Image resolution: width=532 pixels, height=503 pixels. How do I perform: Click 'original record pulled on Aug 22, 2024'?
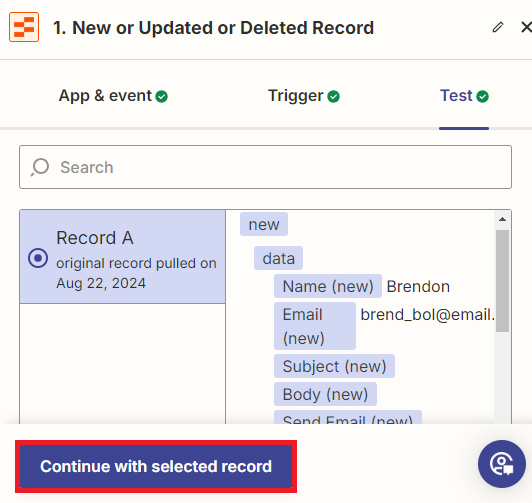pos(136,273)
